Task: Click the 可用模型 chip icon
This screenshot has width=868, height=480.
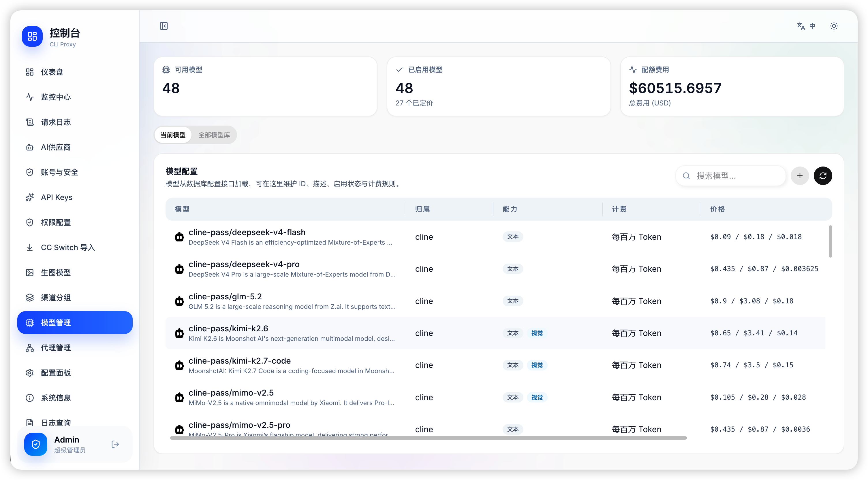Action: pos(166,70)
